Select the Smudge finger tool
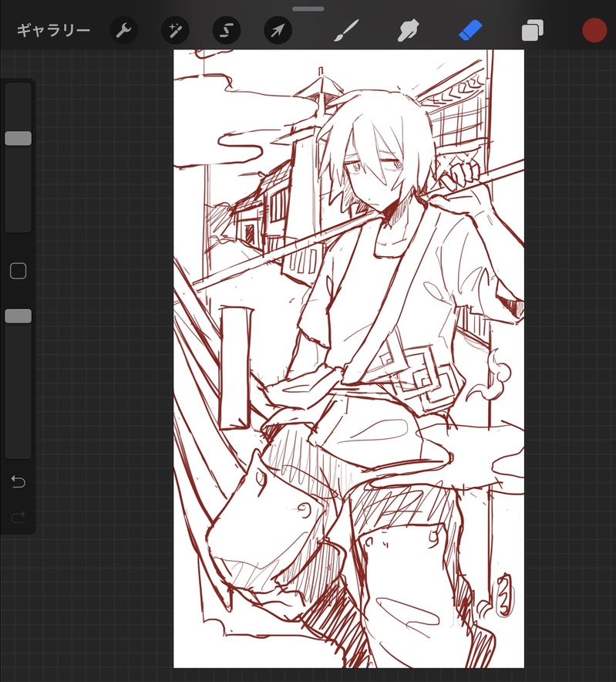This screenshot has height=682, width=616. (x=408, y=30)
